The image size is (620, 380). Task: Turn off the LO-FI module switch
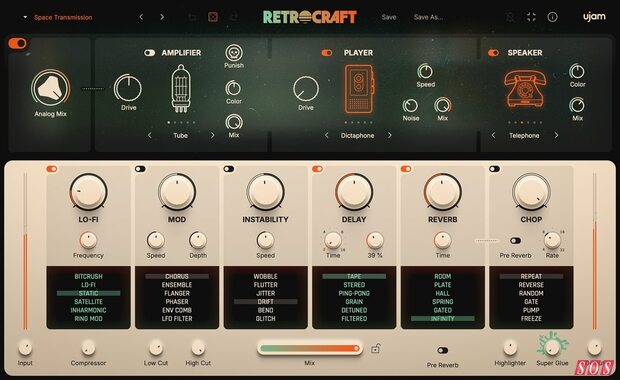click(x=52, y=169)
